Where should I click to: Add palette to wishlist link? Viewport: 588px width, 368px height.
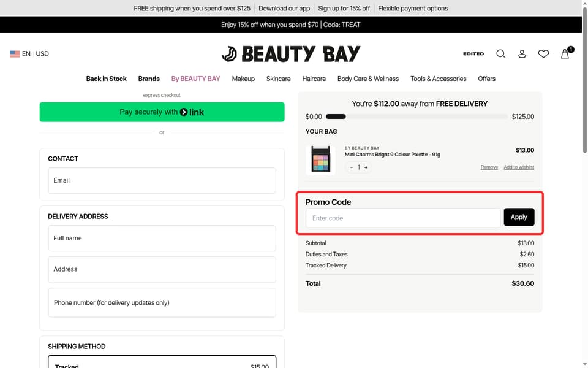coord(519,167)
